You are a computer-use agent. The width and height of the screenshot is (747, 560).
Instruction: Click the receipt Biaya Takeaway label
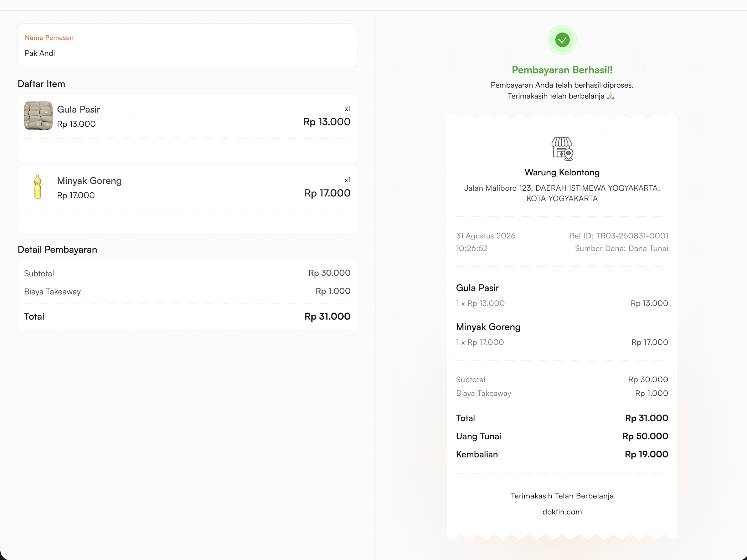(x=484, y=394)
